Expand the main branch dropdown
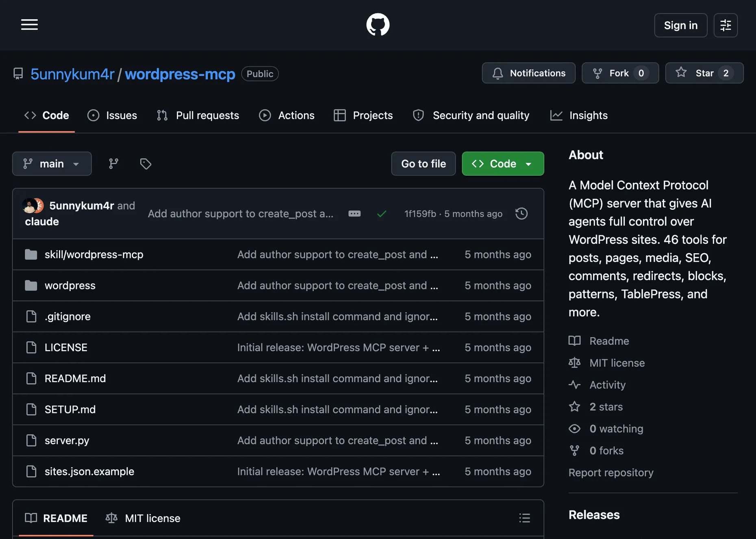Screen dimensions: 756x539 coord(52,164)
